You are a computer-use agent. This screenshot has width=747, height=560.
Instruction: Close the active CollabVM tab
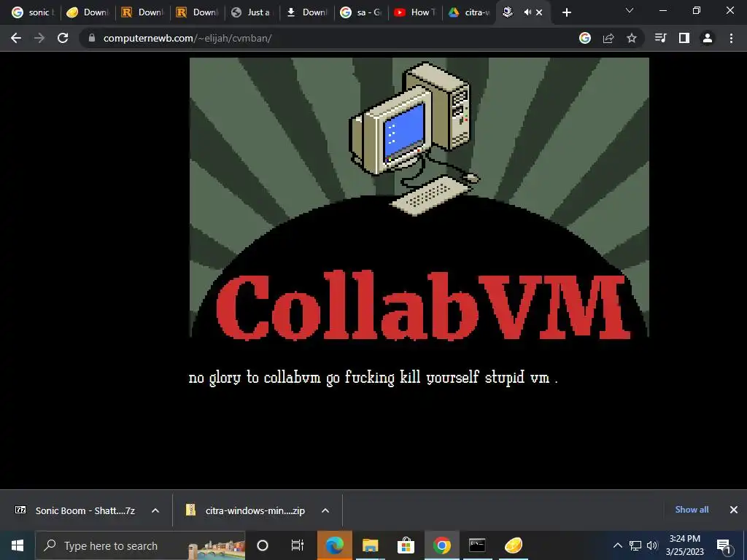pos(539,12)
